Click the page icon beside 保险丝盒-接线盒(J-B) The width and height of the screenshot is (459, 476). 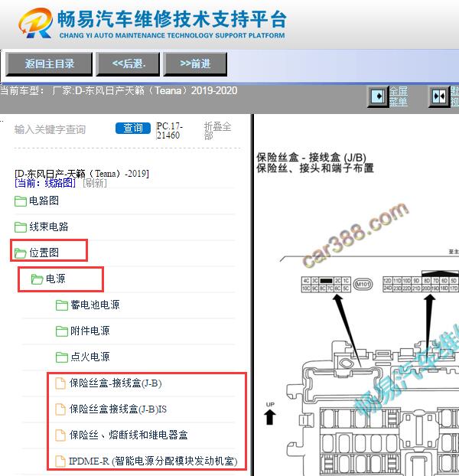point(60,383)
